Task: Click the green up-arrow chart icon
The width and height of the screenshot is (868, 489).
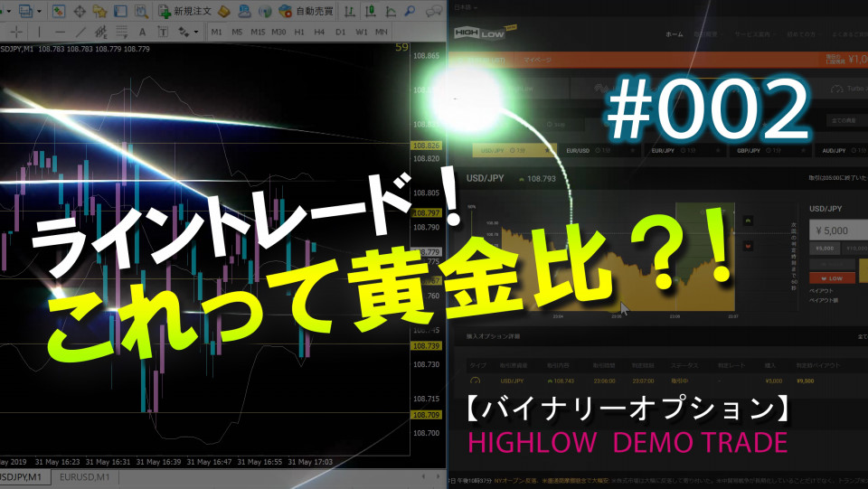Action: [749, 221]
